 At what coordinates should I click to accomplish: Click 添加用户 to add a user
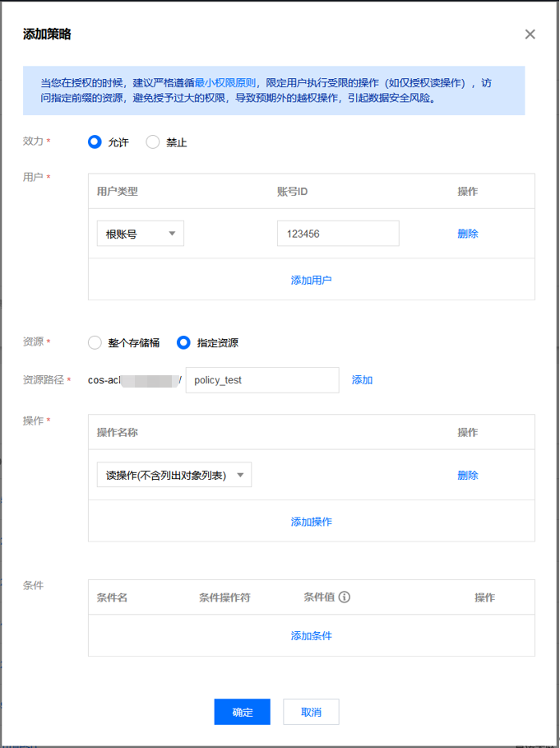tap(311, 280)
